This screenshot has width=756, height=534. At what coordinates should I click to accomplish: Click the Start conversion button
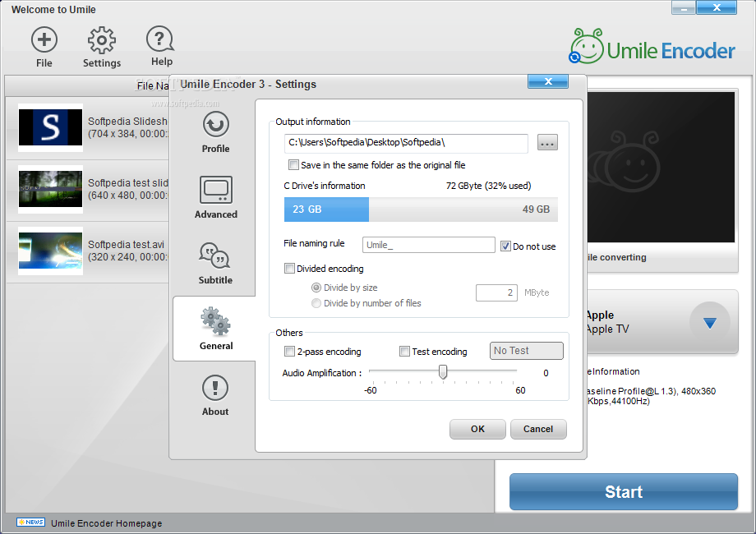pyautogui.click(x=624, y=491)
